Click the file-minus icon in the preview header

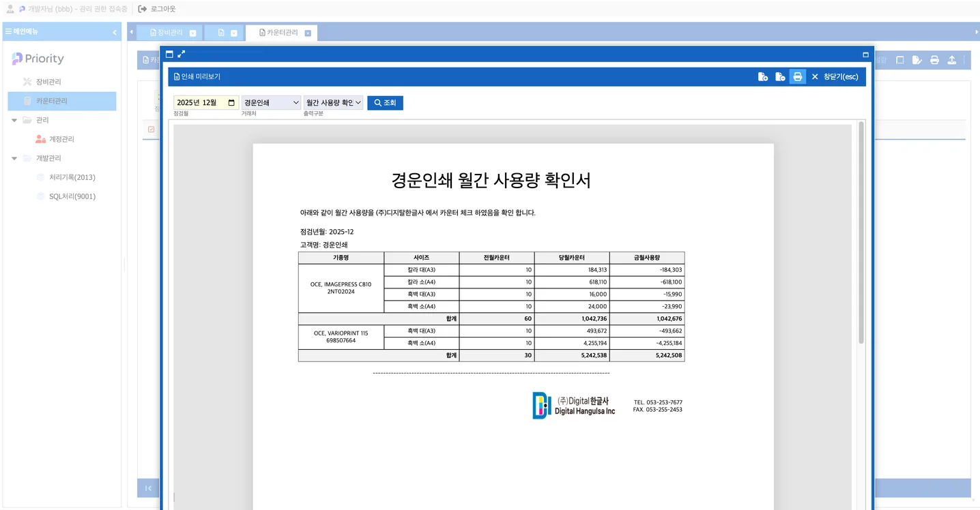779,77
